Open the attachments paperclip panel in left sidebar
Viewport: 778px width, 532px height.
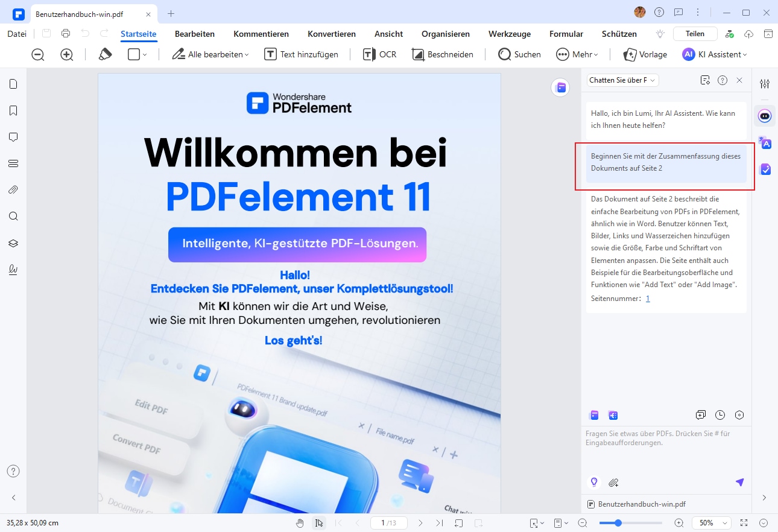tap(13, 190)
